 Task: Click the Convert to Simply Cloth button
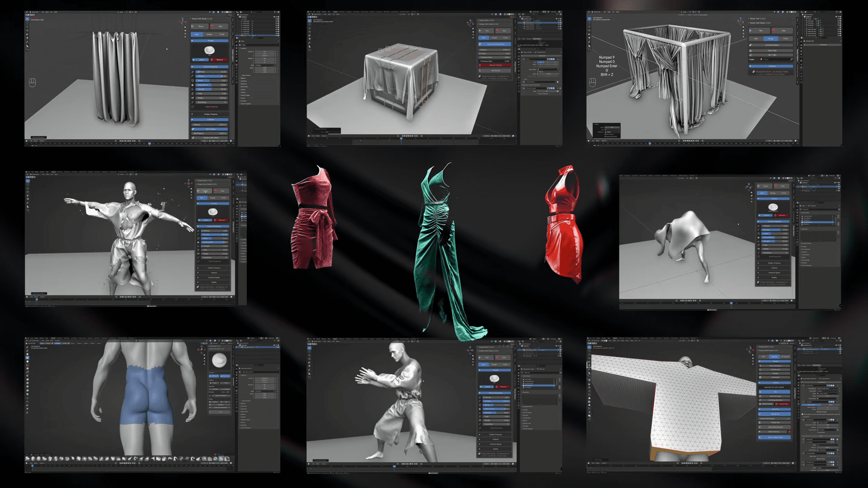tap(495, 44)
